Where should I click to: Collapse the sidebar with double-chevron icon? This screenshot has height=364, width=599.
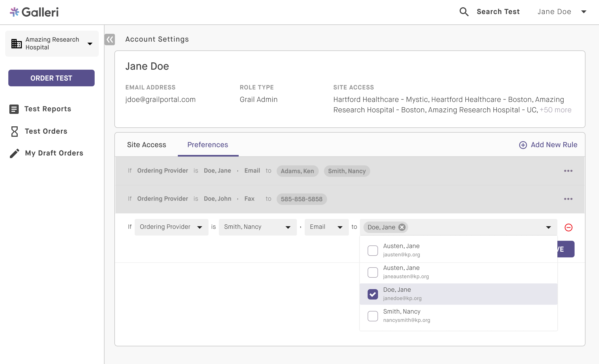pyautogui.click(x=110, y=40)
